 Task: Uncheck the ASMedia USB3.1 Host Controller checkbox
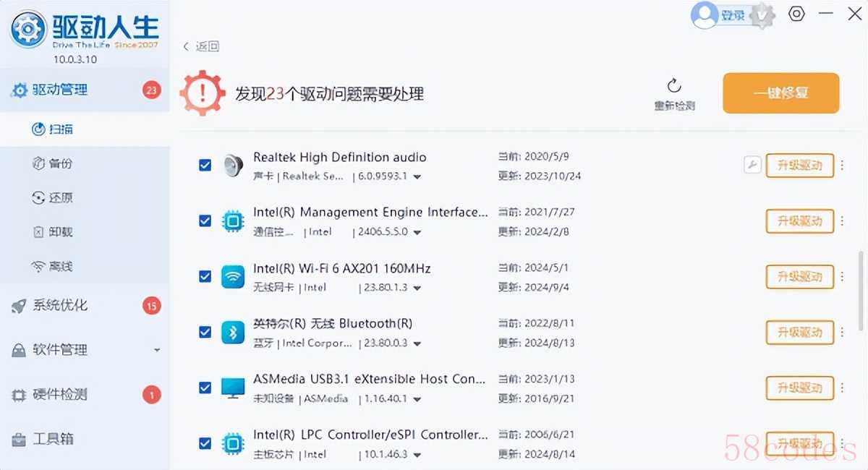click(205, 388)
